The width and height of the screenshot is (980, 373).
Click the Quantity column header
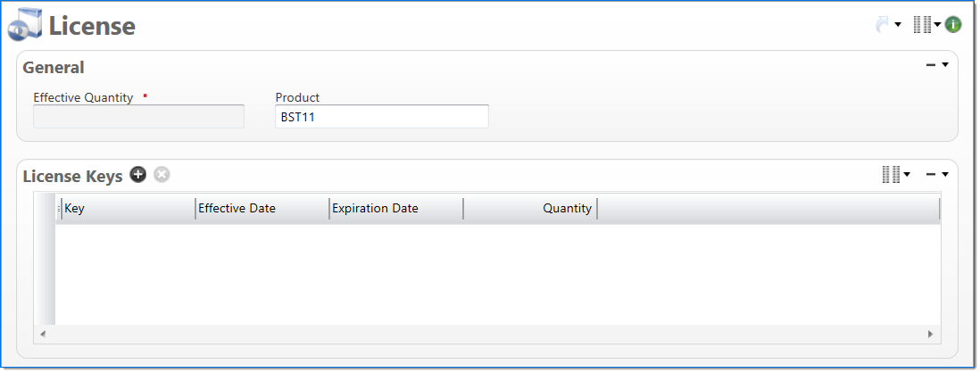[x=530, y=209]
